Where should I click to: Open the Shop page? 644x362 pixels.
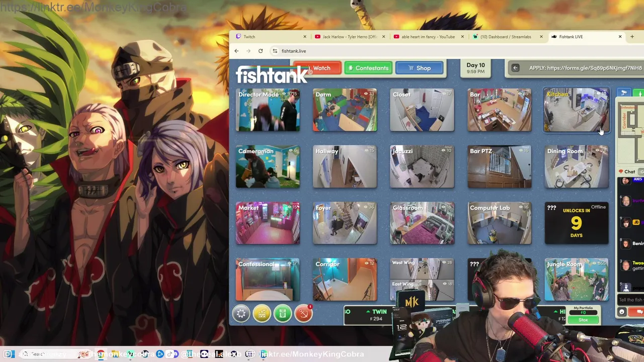(x=419, y=68)
